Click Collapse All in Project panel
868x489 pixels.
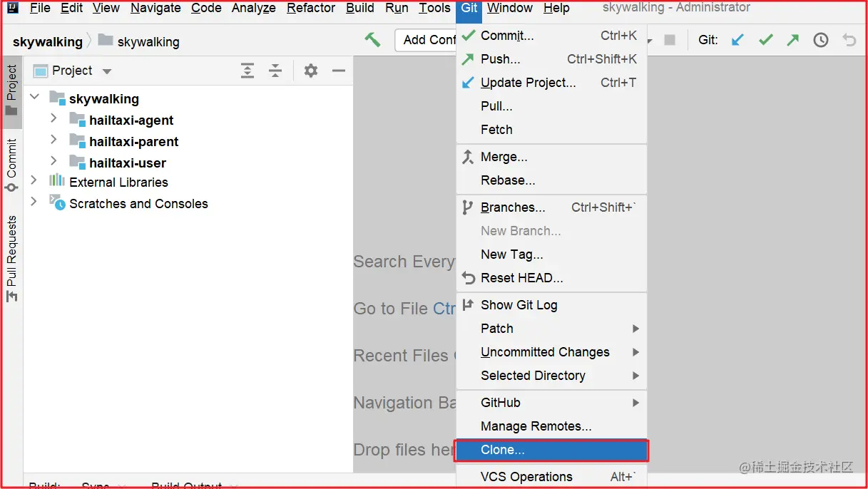point(275,71)
